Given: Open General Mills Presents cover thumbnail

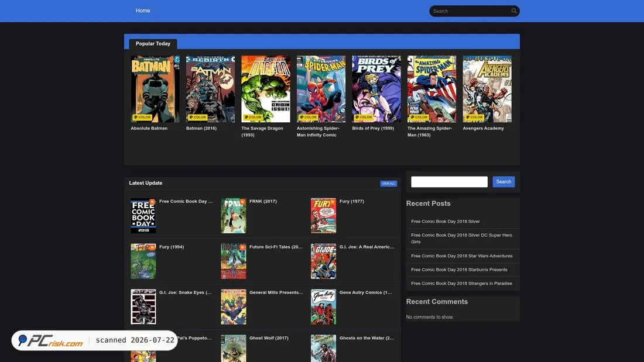Looking at the screenshot, I should [233, 307].
